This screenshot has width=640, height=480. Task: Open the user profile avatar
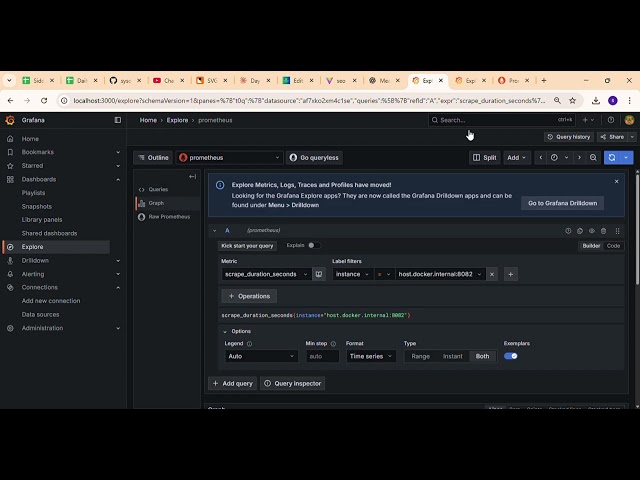(629, 120)
